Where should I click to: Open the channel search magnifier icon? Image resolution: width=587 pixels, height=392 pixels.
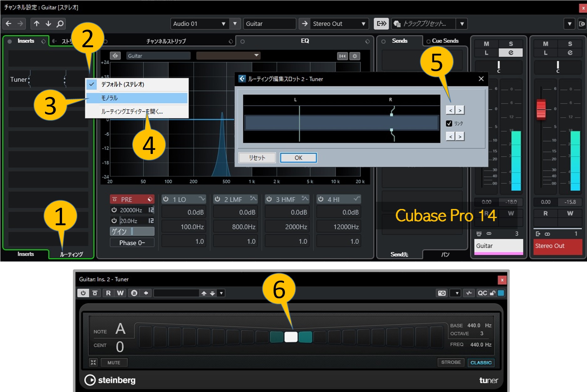click(x=60, y=24)
